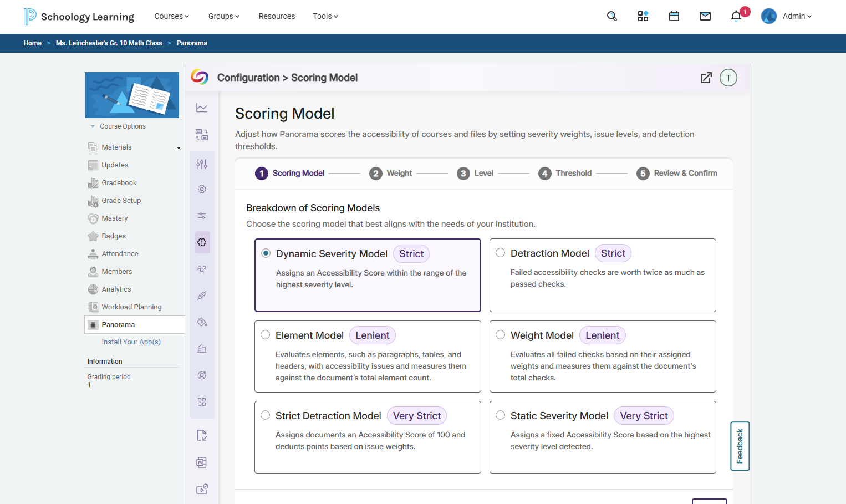Screen dimensions: 846x504
Task: Open the plug connector icon in sidebar
Action: (202, 296)
